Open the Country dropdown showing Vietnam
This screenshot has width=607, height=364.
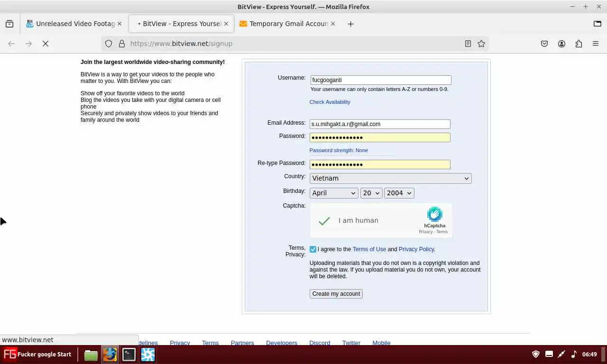(390, 178)
